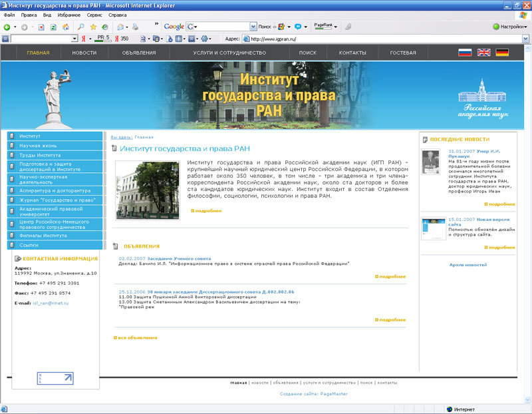Open Филиалы Института in the sidebar
The image size is (532, 414).
[x=55, y=236]
